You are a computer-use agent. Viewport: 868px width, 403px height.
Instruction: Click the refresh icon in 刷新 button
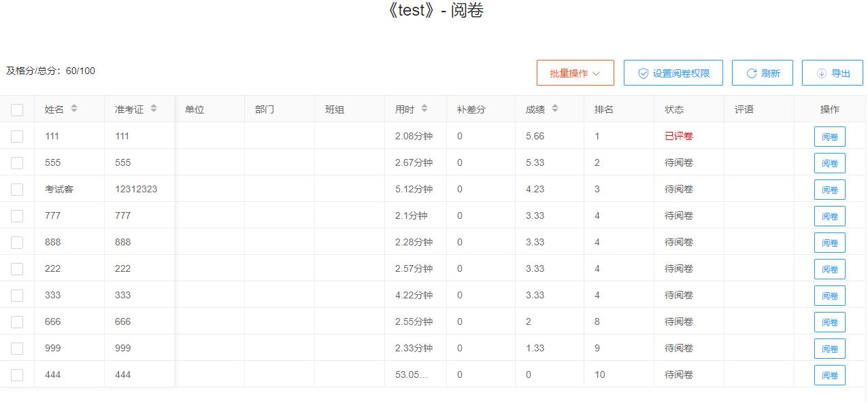[752, 73]
